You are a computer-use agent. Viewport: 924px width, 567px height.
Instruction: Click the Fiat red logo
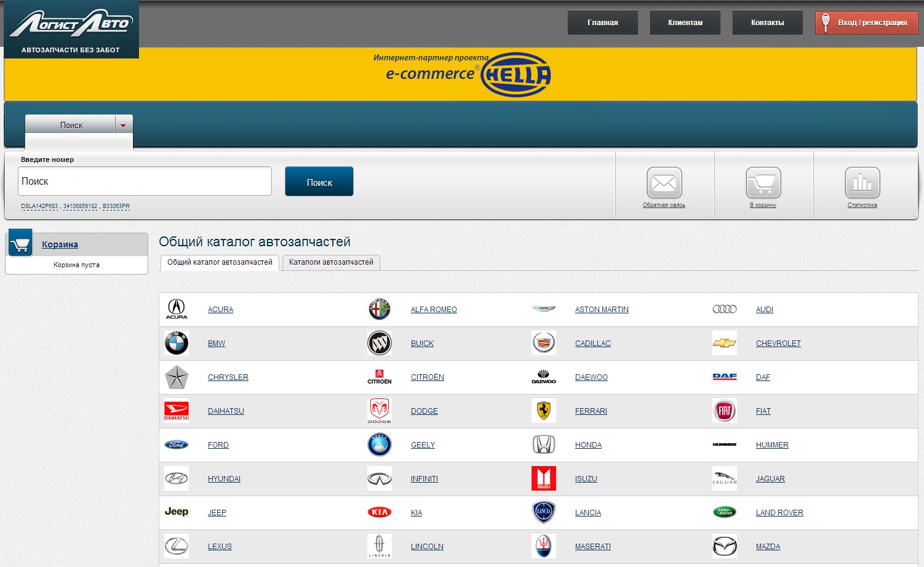(x=725, y=411)
